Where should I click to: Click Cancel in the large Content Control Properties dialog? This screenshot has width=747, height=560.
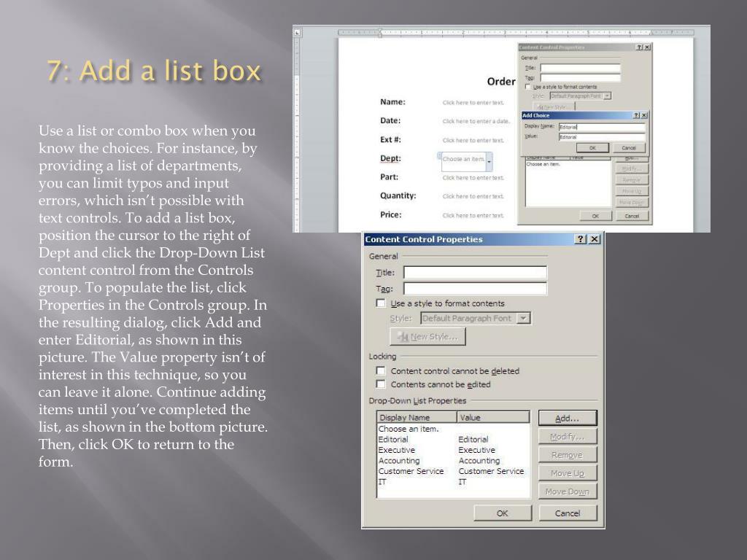567,513
